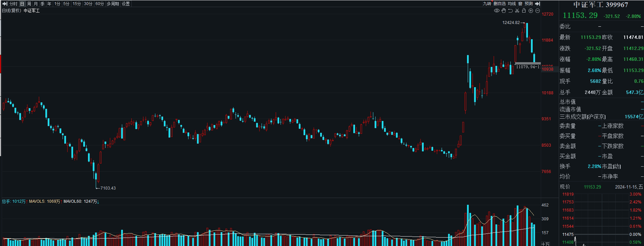Click the 预测 forecast button
This screenshot has width=644, height=246.
tap(529, 4)
